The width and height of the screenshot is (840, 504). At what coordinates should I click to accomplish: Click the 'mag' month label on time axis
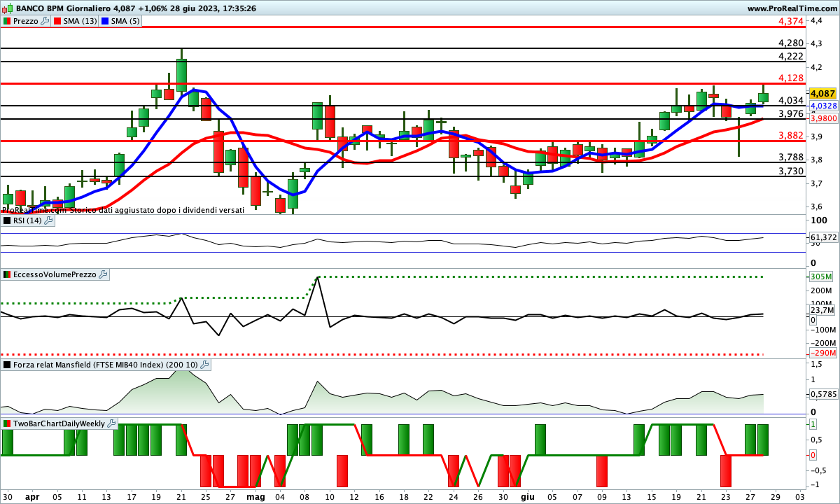click(x=256, y=496)
